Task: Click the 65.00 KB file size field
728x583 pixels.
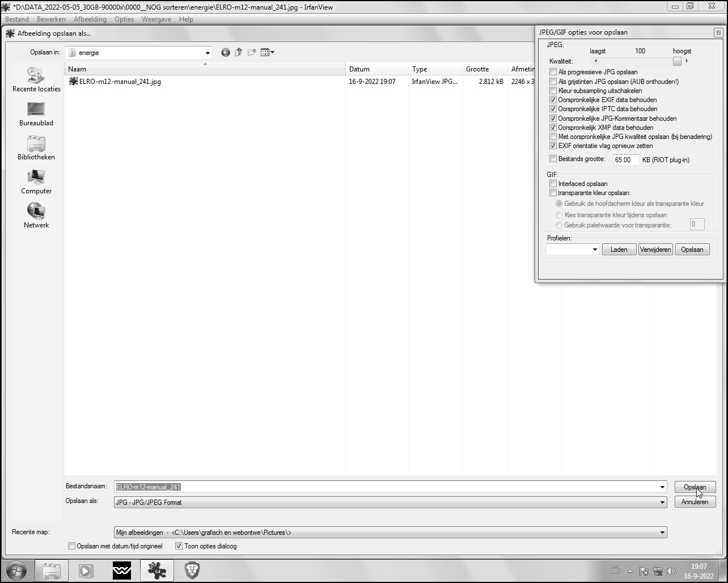Action: point(626,160)
